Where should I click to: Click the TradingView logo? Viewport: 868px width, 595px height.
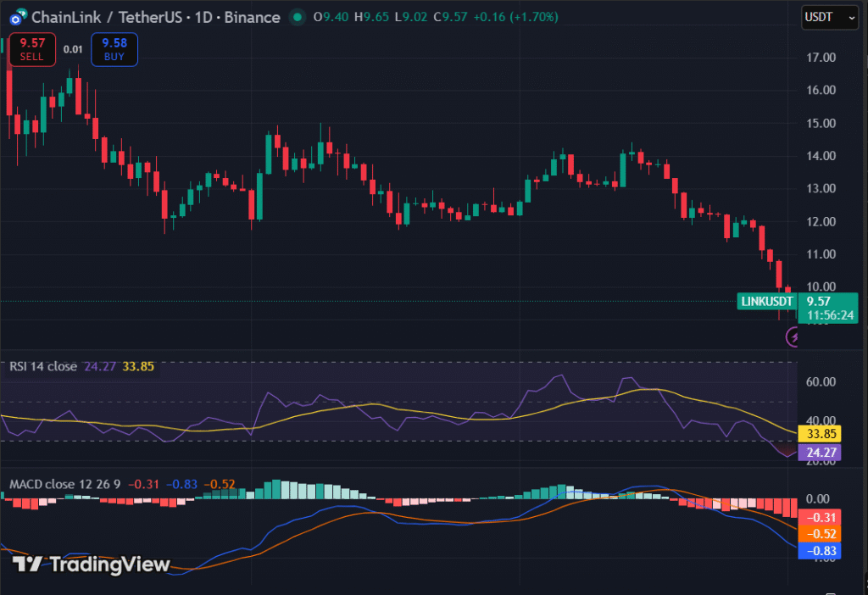tap(92, 564)
